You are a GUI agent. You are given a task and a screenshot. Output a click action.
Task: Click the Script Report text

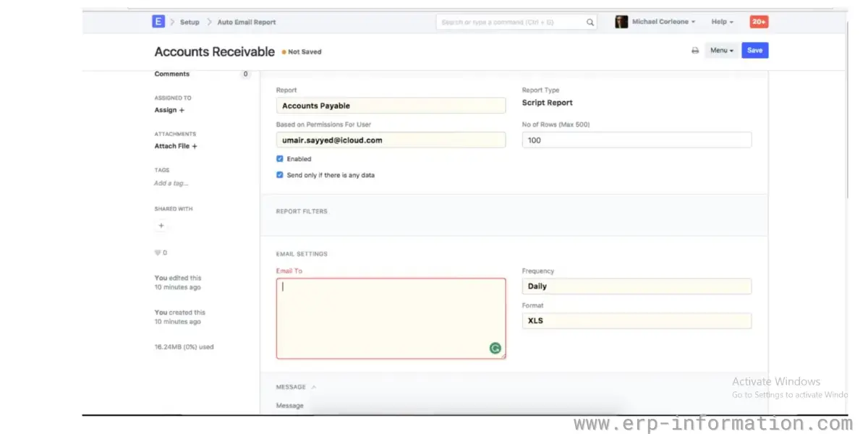(x=548, y=103)
